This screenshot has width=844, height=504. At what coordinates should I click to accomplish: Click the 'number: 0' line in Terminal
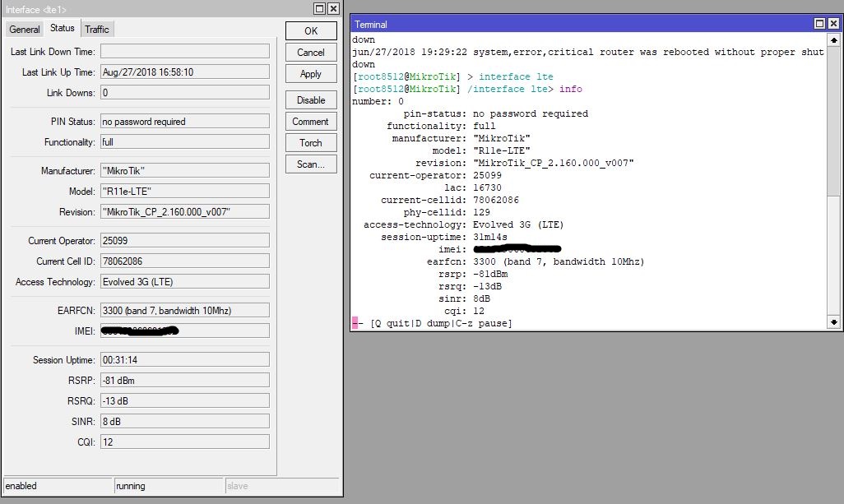tap(378, 101)
